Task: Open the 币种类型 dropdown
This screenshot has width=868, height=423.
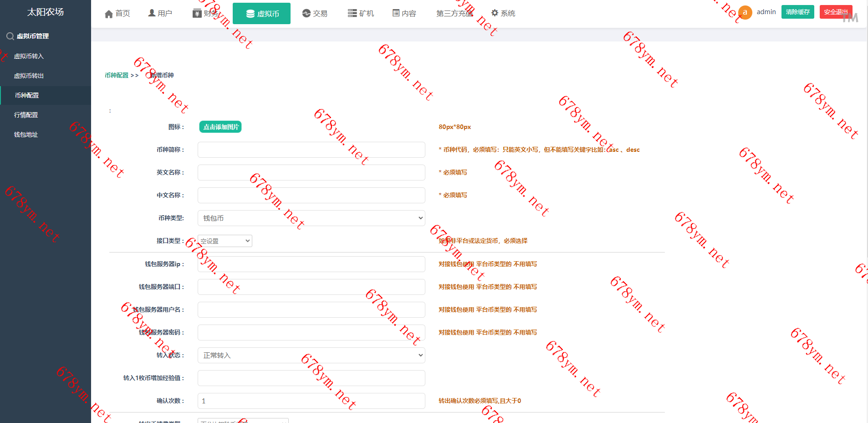Action: coord(311,218)
